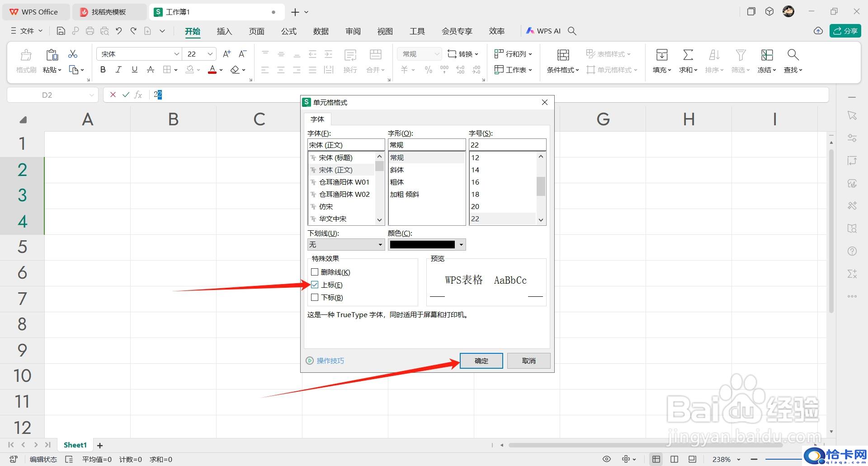Switch to the 找稻壳模板 tab
Screen dimensions: 868x466
[109, 12]
